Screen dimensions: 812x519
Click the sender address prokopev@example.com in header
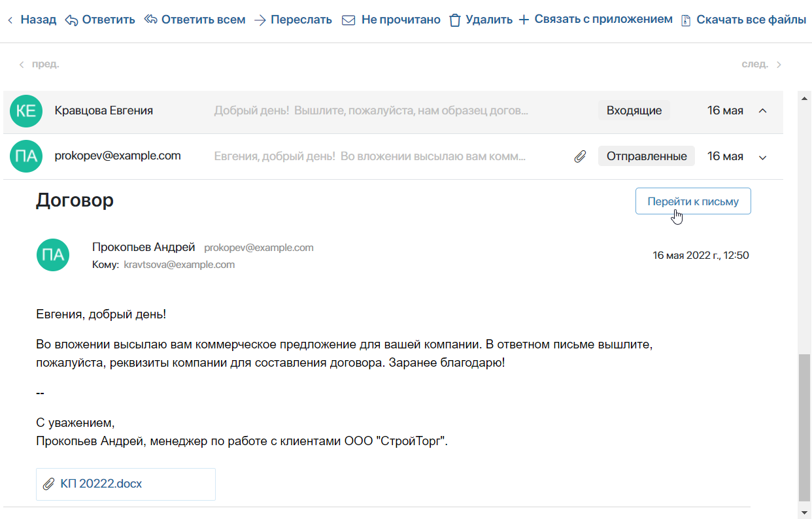click(259, 248)
